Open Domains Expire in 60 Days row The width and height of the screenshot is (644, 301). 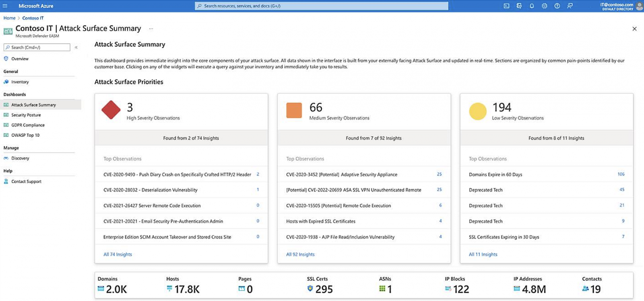pyautogui.click(x=547, y=174)
